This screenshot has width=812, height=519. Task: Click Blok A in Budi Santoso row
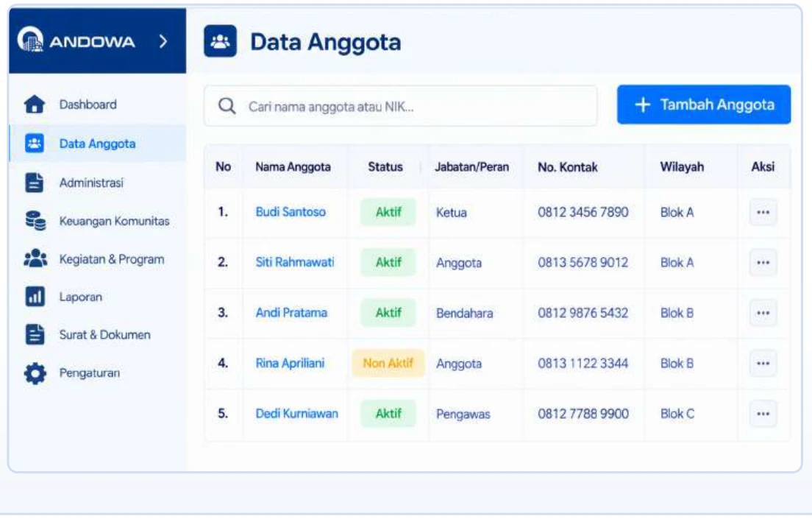pyautogui.click(x=677, y=212)
